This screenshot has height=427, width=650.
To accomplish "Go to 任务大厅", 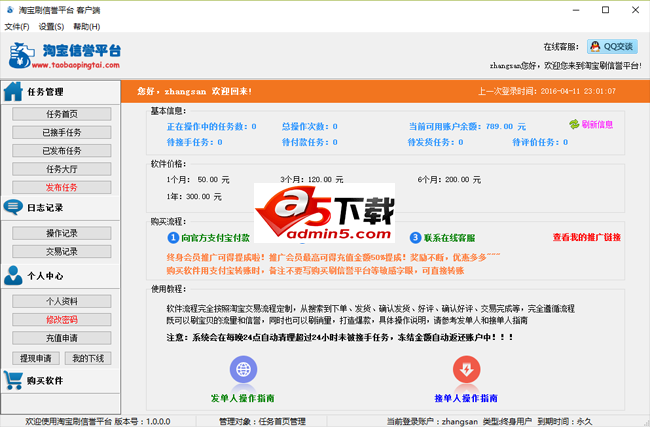I will (x=62, y=169).
